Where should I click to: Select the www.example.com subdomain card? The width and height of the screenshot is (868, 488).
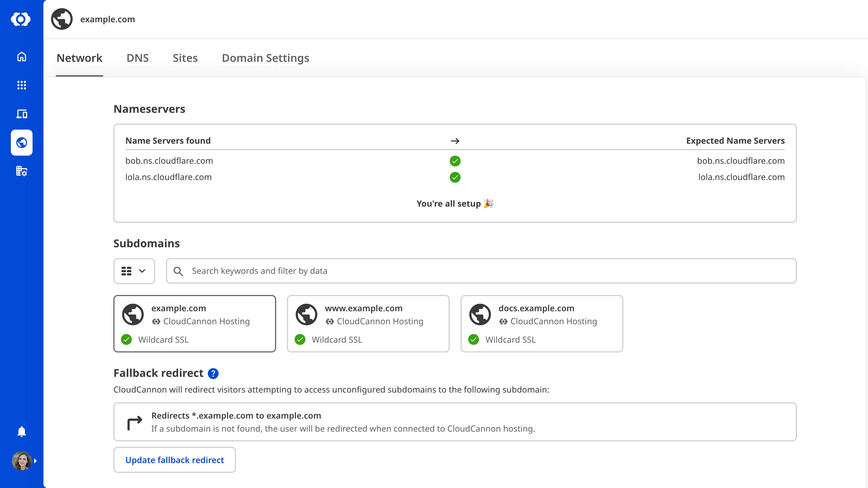click(368, 323)
